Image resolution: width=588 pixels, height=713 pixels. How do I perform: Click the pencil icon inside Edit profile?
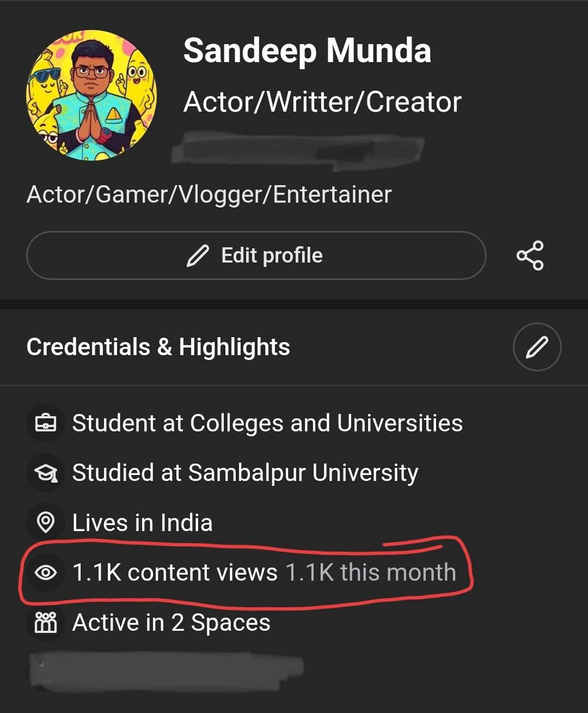pyautogui.click(x=198, y=255)
